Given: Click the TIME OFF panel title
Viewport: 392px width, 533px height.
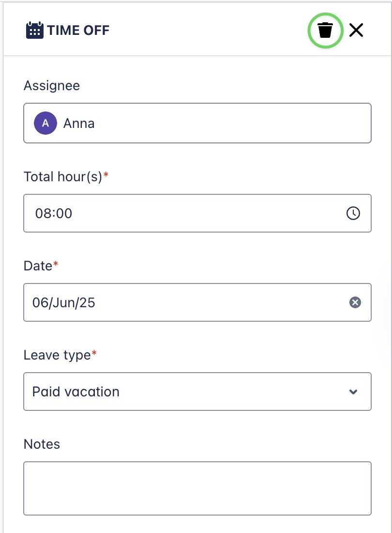Looking at the screenshot, I should pyautogui.click(x=78, y=31).
